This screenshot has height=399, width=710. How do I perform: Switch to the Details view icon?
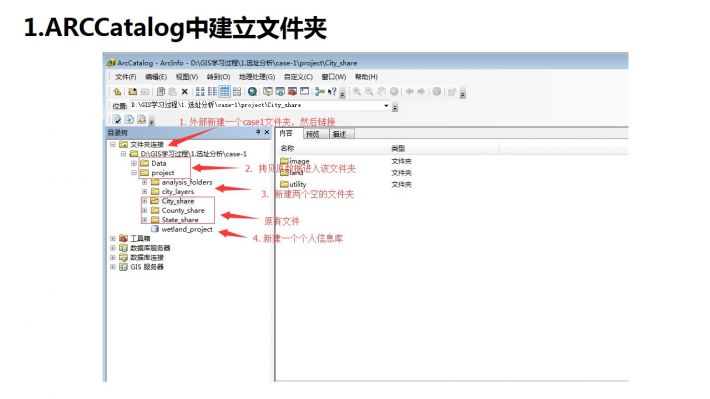click(x=225, y=91)
